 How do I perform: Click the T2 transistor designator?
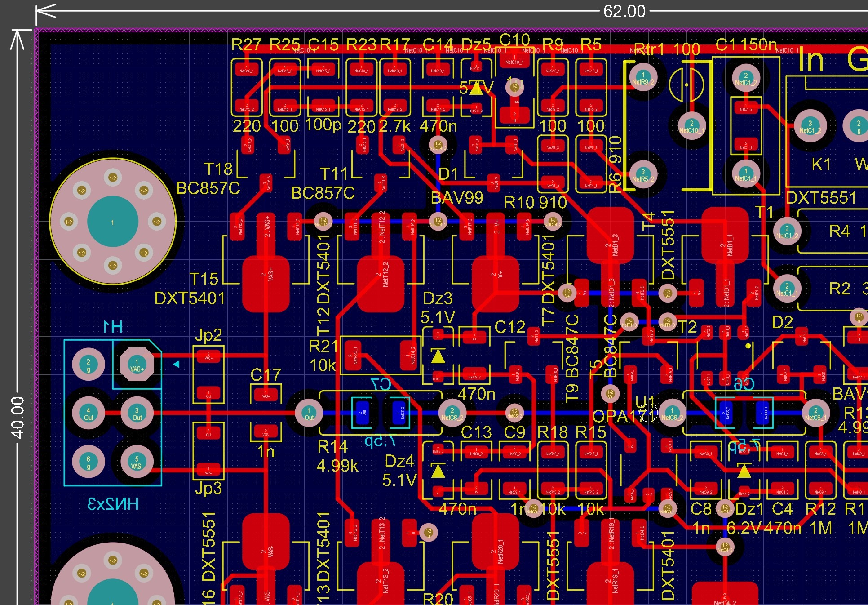pyautogui.click(x=687, y=327)
